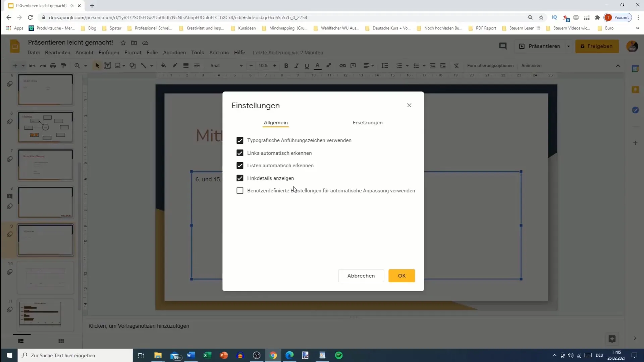Click Abbrechen to cancel settings

point(361,276)
